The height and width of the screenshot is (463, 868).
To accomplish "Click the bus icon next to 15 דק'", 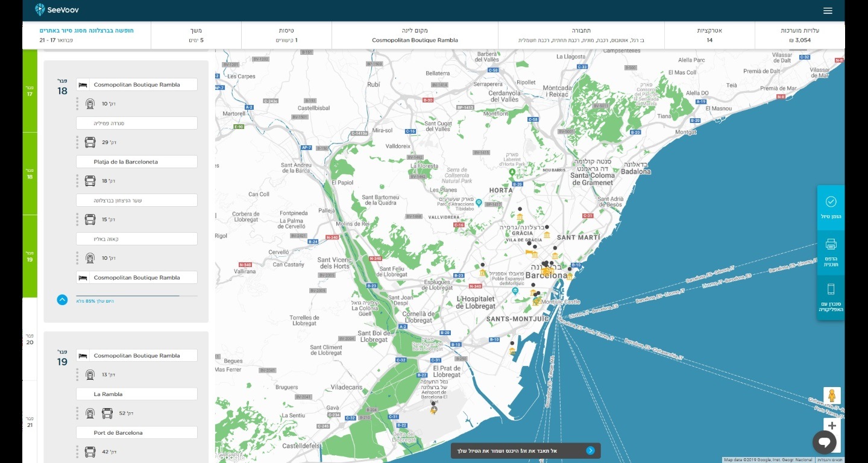I will (90, 219).
